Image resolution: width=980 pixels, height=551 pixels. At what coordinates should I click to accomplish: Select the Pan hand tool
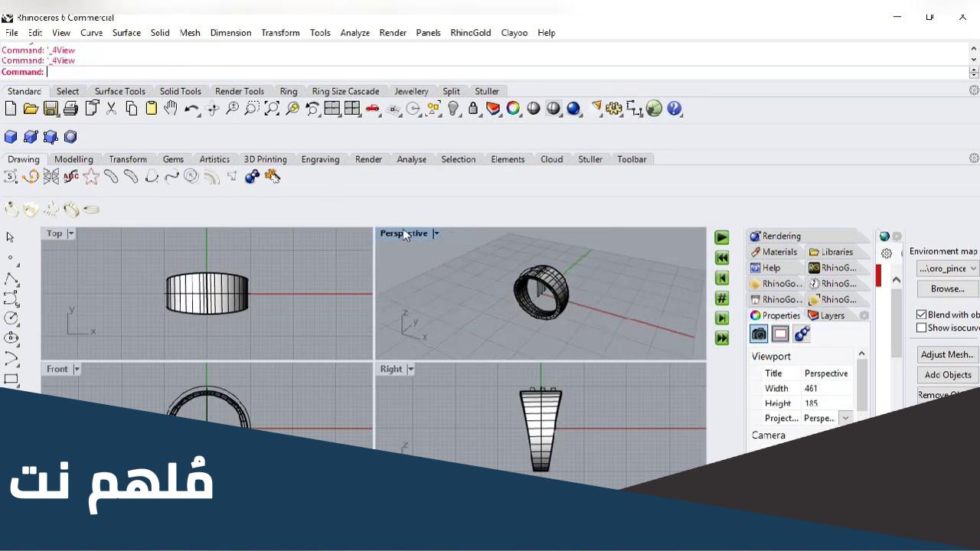pyautogui.click(x=171, y=109)
